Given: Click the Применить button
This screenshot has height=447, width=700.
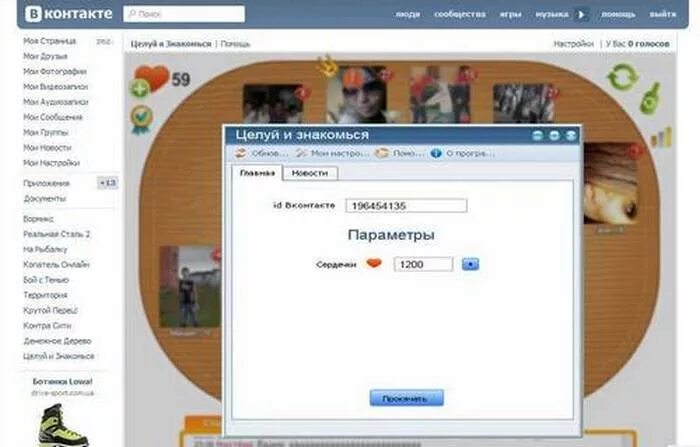Looking at the screenshot, I should coord(406,398).
